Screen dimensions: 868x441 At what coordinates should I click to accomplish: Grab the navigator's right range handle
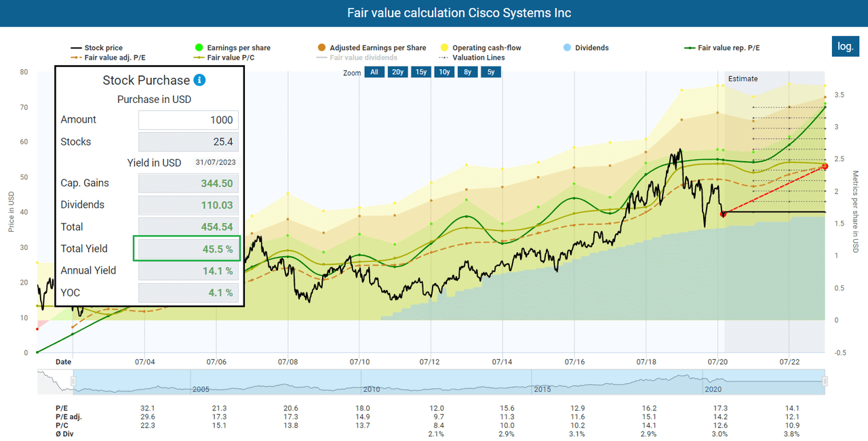tap(825, 382)
